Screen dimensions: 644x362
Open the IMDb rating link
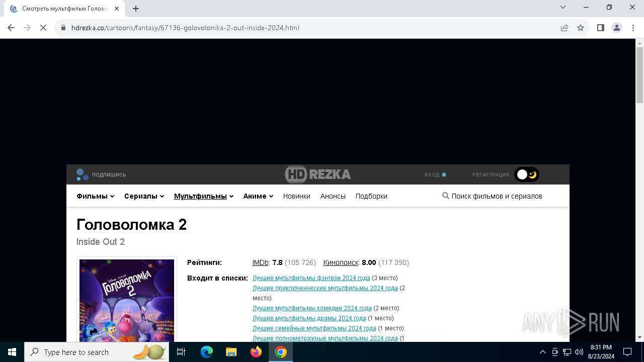tap(260, 262)
